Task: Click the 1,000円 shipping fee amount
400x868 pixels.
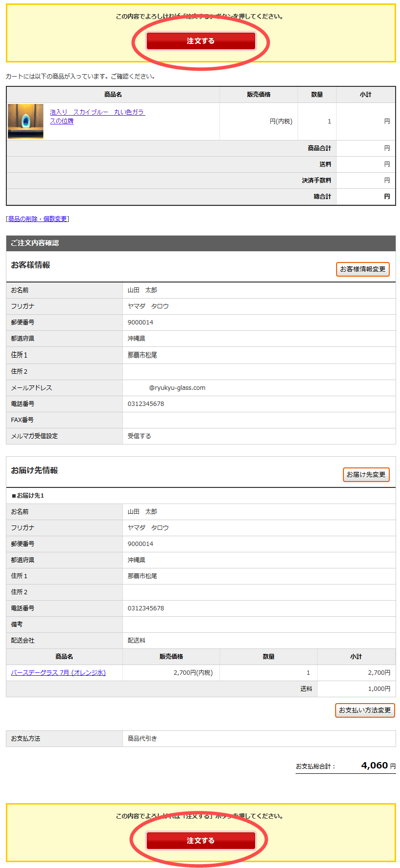Action: point(379,689)
